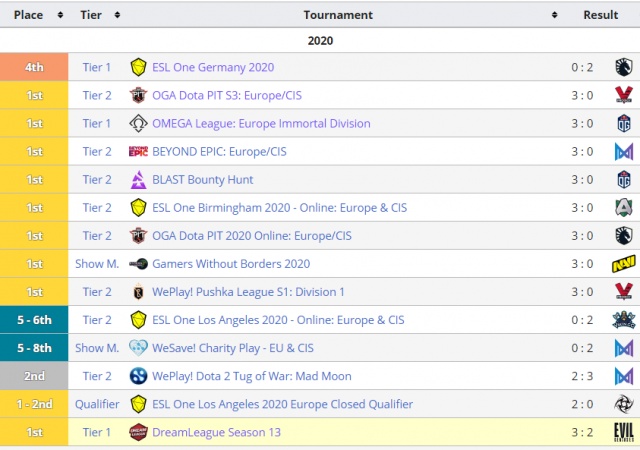The image size is (640, 450).
Task: Click the Nigma logo in BEYOND EPIC row
Action: click(x=623, y=152)
